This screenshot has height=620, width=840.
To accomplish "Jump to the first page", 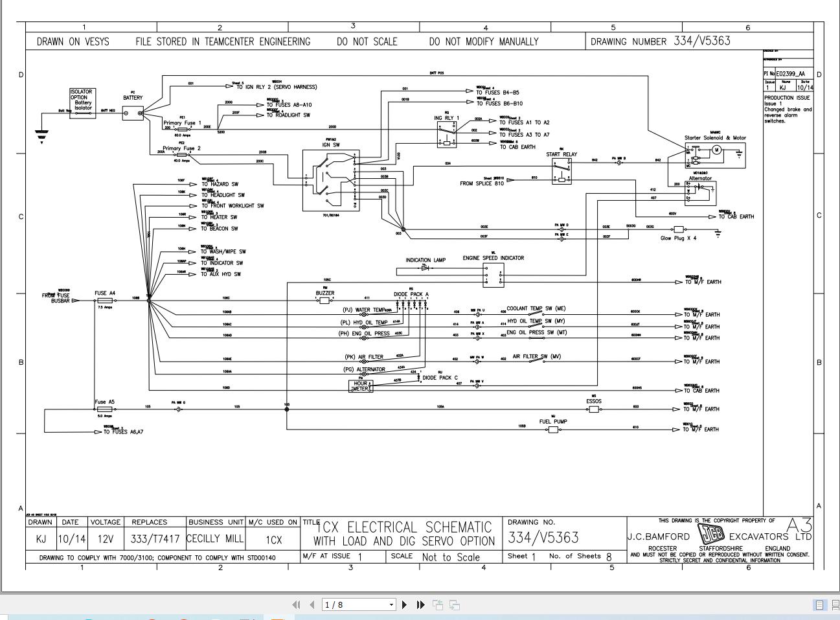I will (297, 604).
